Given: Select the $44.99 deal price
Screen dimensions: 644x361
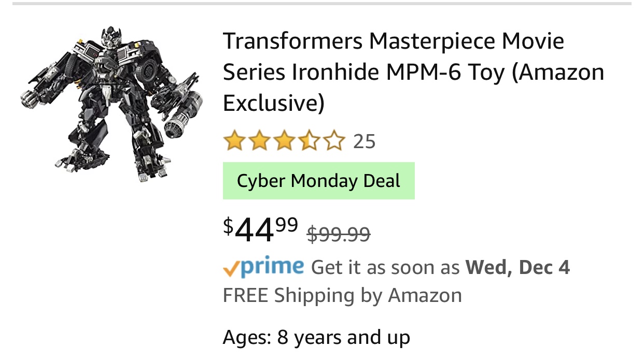Looking at the screenshot, I should click(x=261, y=229).
